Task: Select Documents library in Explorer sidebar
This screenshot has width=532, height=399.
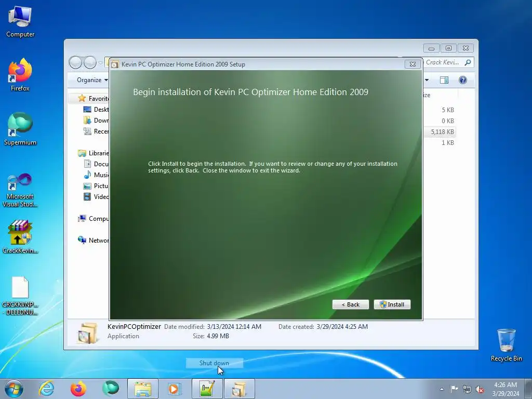Action: [96, 164]
